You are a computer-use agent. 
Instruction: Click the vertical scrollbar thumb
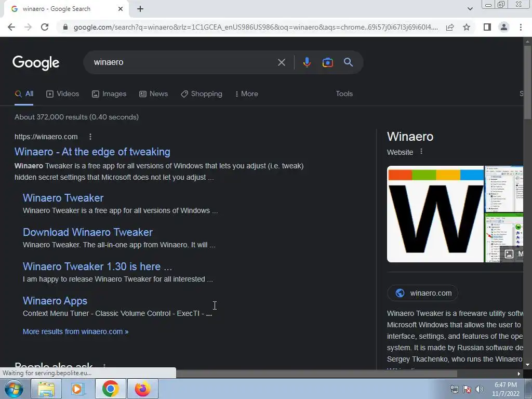point(527,82)
